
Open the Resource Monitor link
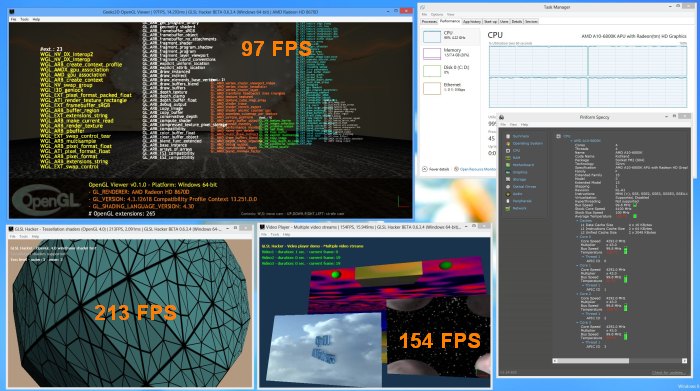[x=478, y=169]
